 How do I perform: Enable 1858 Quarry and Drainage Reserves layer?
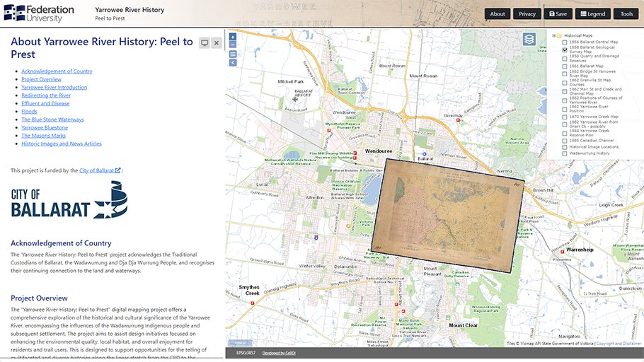565,58
